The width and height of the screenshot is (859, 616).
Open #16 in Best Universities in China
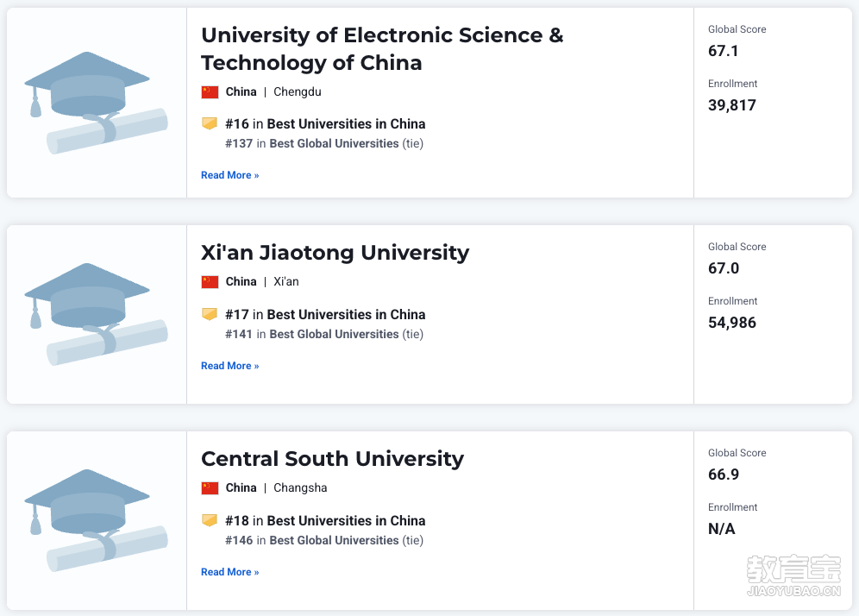click(x=325, y=124)
